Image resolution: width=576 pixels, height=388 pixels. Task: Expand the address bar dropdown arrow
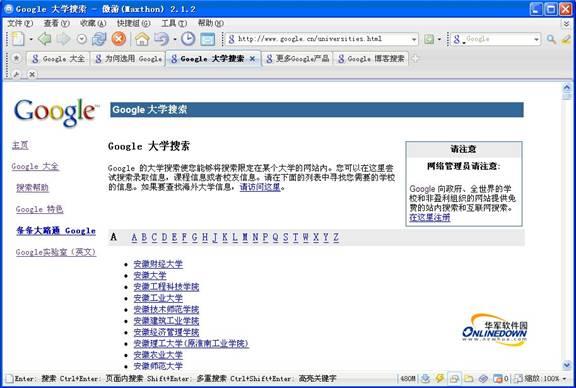tap(414, 39)
